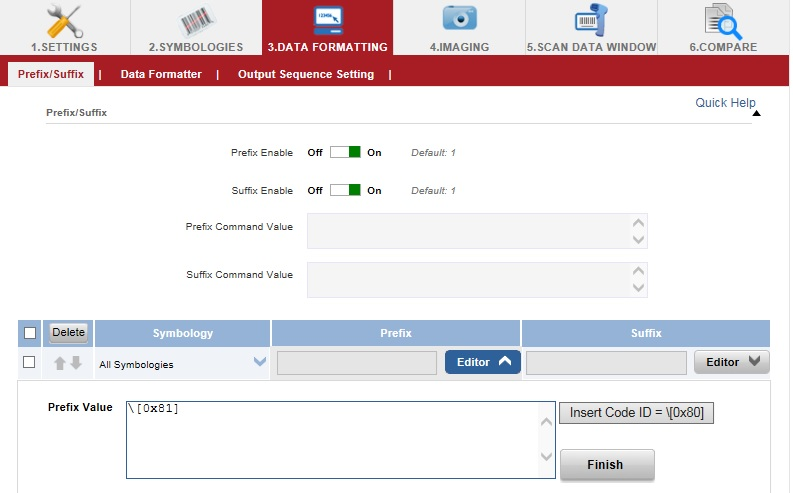Open the Imaging camera icon
This screenshot has width=793, height=493.
(459, 19)
